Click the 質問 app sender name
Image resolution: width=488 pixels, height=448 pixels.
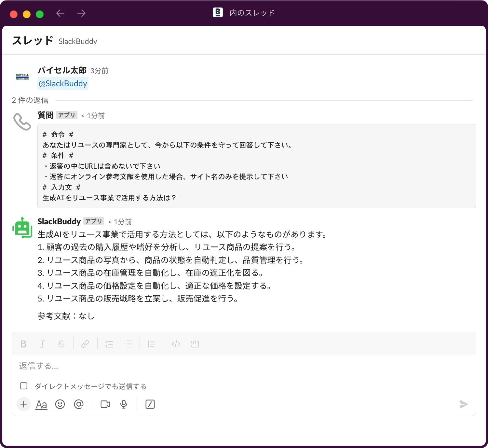click(46, 115)
